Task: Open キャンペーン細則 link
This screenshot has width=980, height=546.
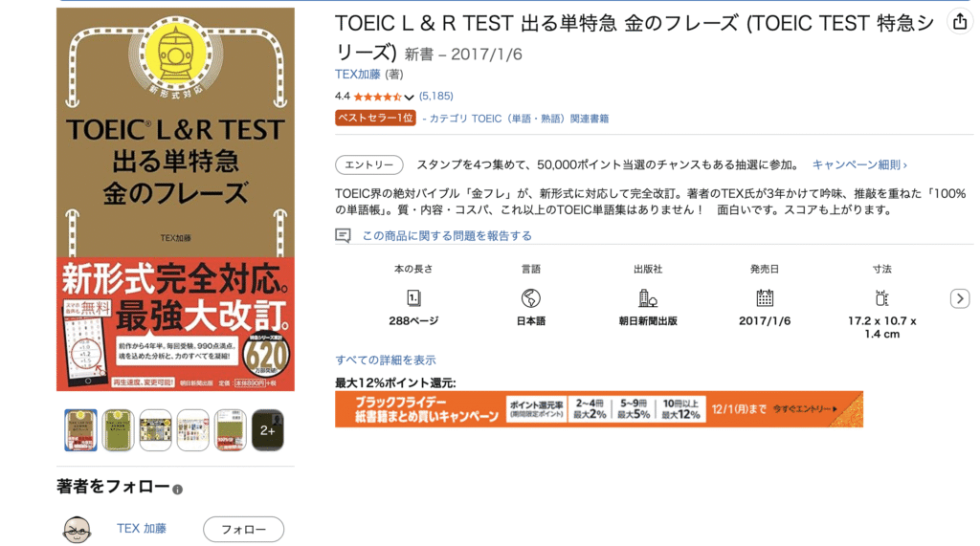Action: coord(859,164)
